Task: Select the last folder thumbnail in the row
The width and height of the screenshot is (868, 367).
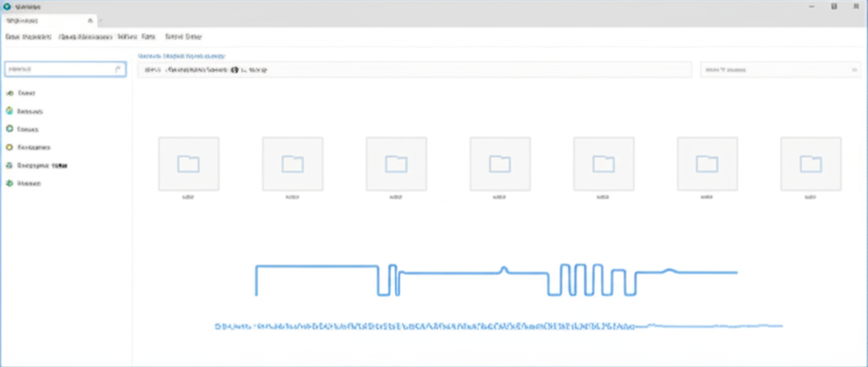Action: pos(811,164)
